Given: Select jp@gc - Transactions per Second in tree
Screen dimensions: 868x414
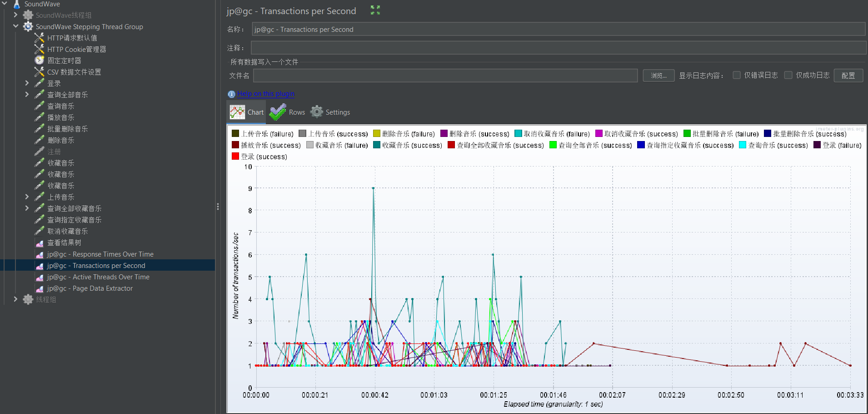Looking at the screenshot, I should [96, 266].
